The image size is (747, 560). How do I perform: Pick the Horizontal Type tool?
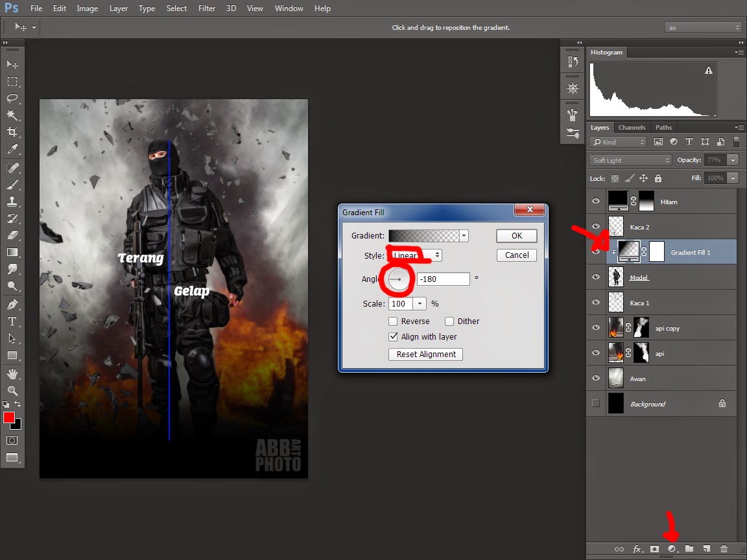coord(12,321)
